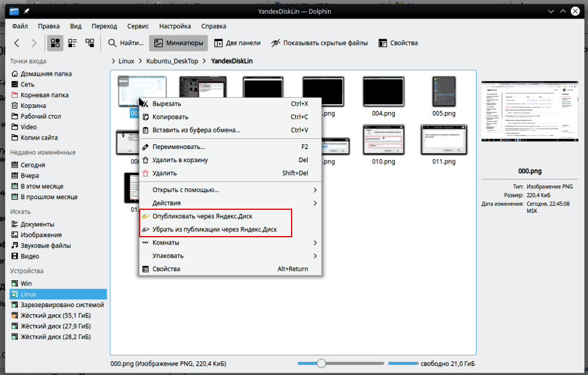Open the Linux device in sidebar
Screen dimensions: 588x375
(x=29, y=294)
